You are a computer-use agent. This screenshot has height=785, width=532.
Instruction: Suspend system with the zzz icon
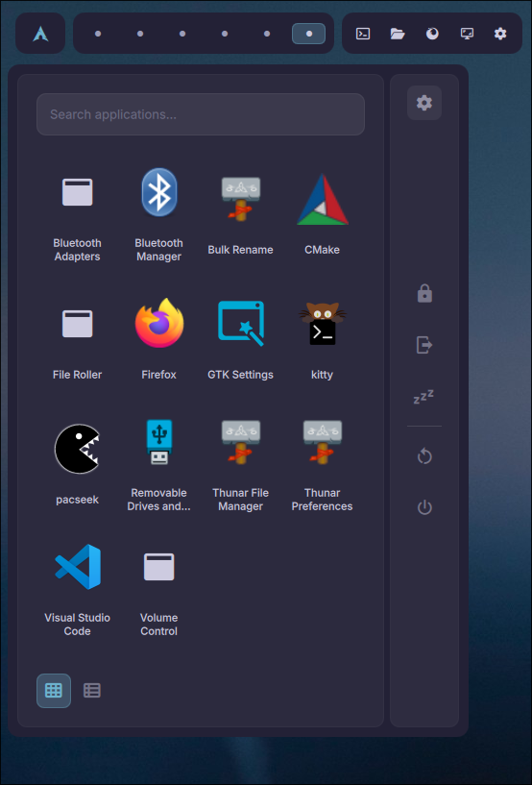click(423, 397)
